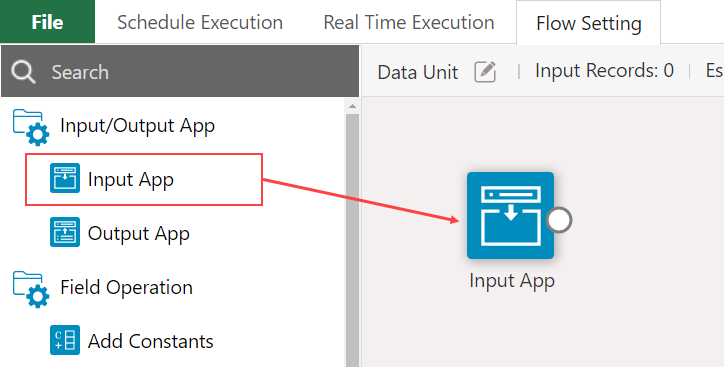This screenshot has height=367, width=724.
Task: Focus the Search input field
Action: coord(180,71)
